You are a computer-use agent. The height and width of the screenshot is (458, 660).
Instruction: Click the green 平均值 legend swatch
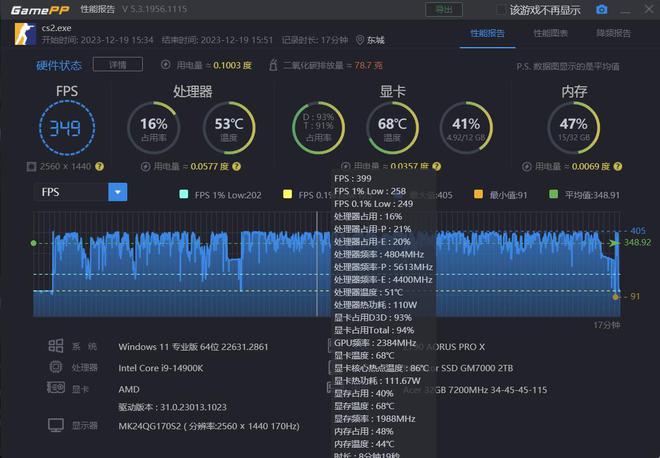(554, 194)
